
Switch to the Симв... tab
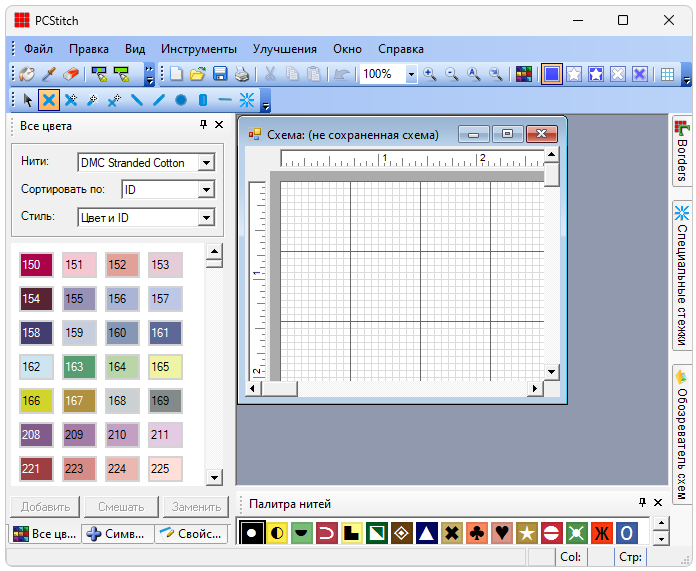[x=117, y=534]
